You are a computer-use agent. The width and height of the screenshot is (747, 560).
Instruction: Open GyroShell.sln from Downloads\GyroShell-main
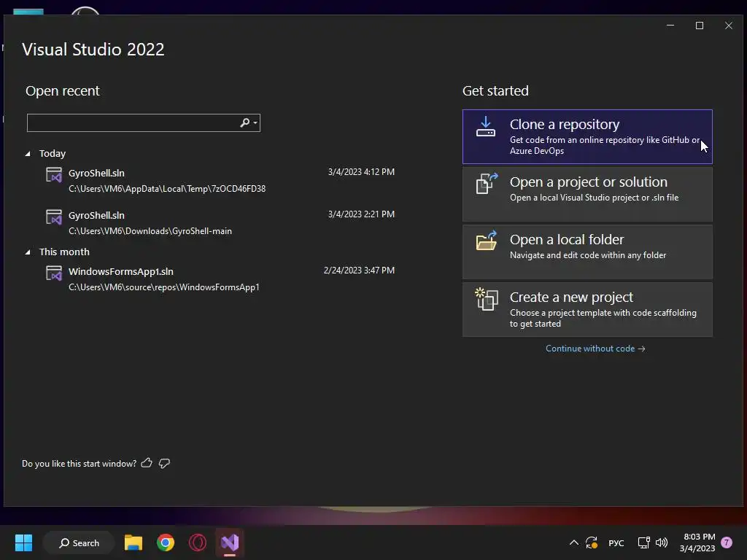click(x=220, y=223)
